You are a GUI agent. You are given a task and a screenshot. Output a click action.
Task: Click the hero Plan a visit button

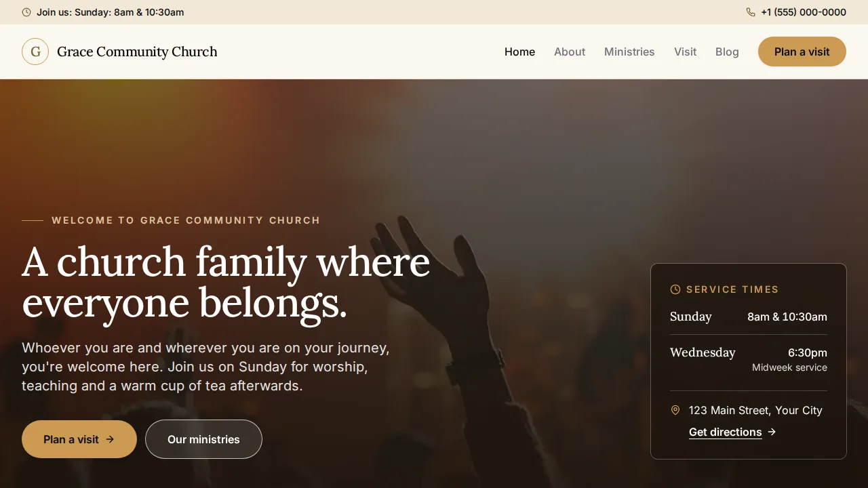[x=79, y=439]
